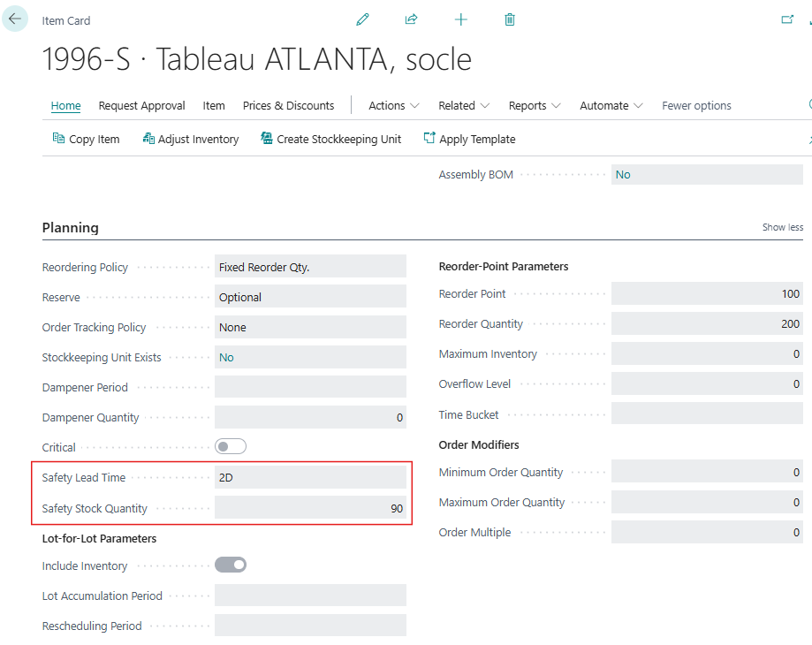
Task: Expand the Actions dropdown
Action: pyautogui.click(x=393, y=106)
